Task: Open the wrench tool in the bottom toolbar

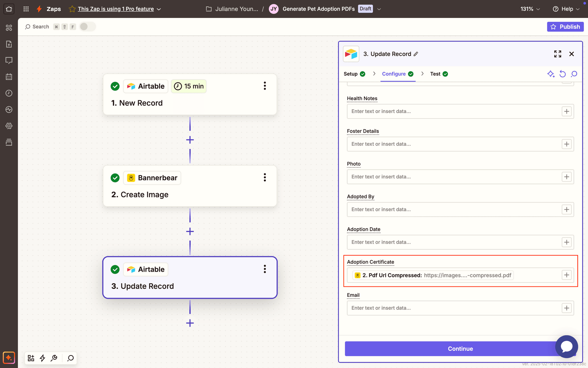Action: 54,358
